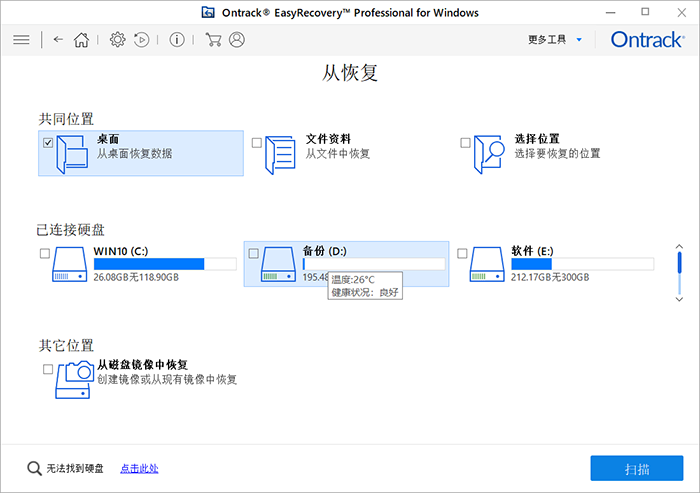Viewport: 700px width, 493px height.
Task: Click the 26.08GB无118.90GB text
Action: 136,277
